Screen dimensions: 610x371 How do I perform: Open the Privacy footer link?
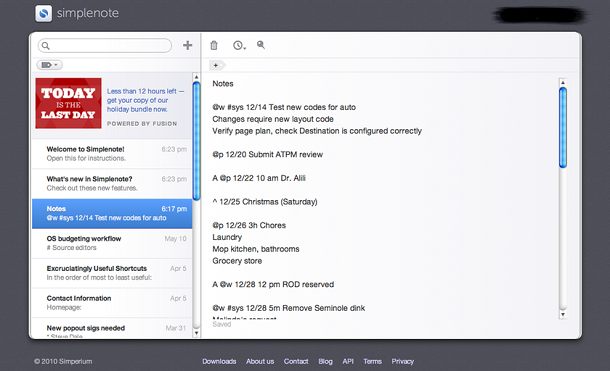(x=403, y=361)
